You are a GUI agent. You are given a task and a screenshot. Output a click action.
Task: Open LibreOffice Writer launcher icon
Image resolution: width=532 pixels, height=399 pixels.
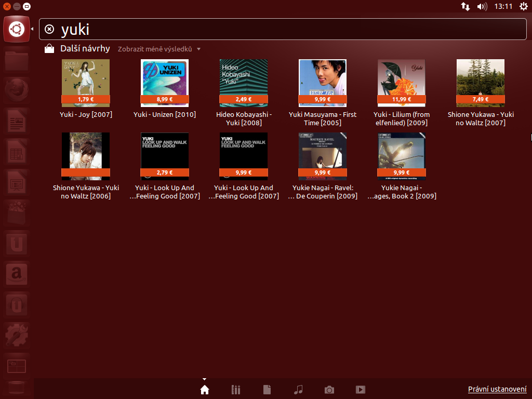click(17, 121)
